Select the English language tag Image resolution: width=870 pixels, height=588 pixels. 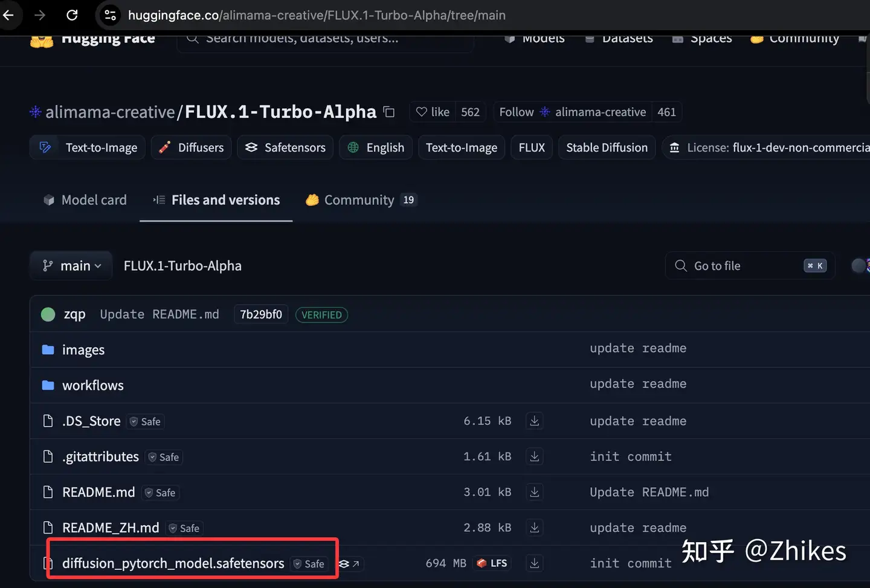point(376,147)
